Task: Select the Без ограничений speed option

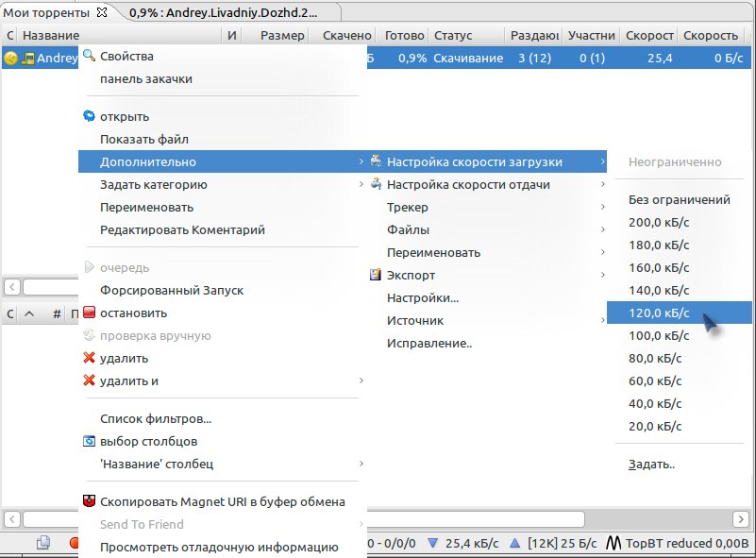Action: 680,199
